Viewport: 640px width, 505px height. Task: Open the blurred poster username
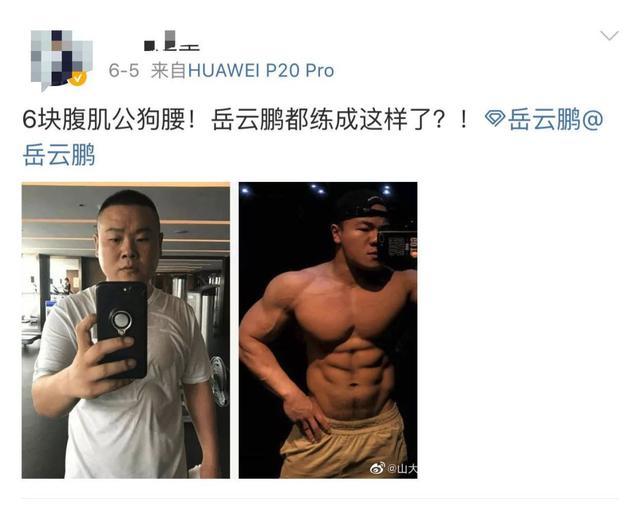point(172,41)
